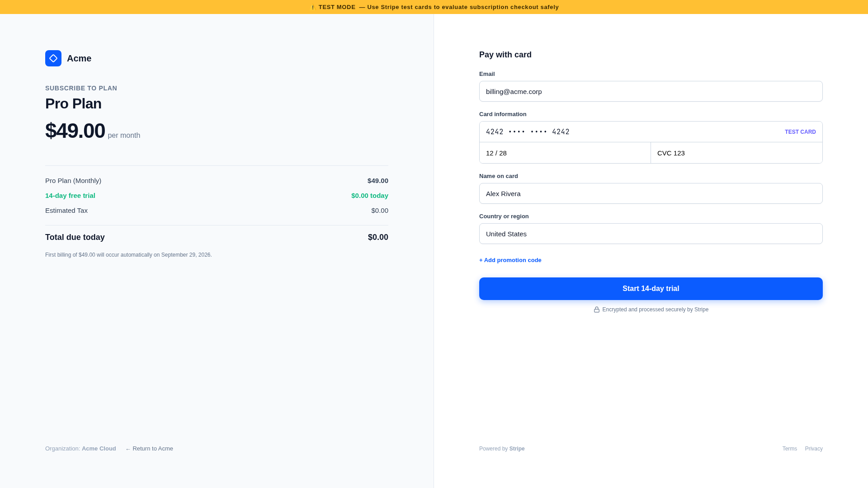Click the 14-day free trial line
This screenshot has width=868, height=488.
point(70,196)
